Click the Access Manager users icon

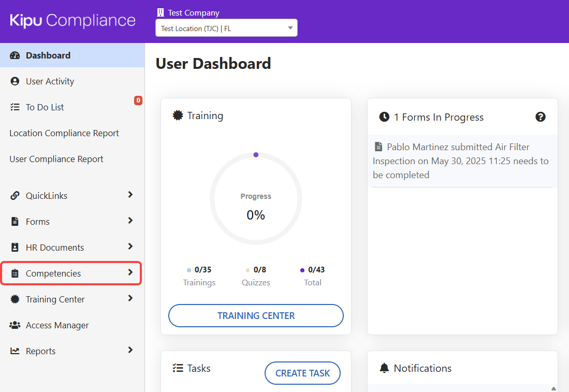coord(15,325)
